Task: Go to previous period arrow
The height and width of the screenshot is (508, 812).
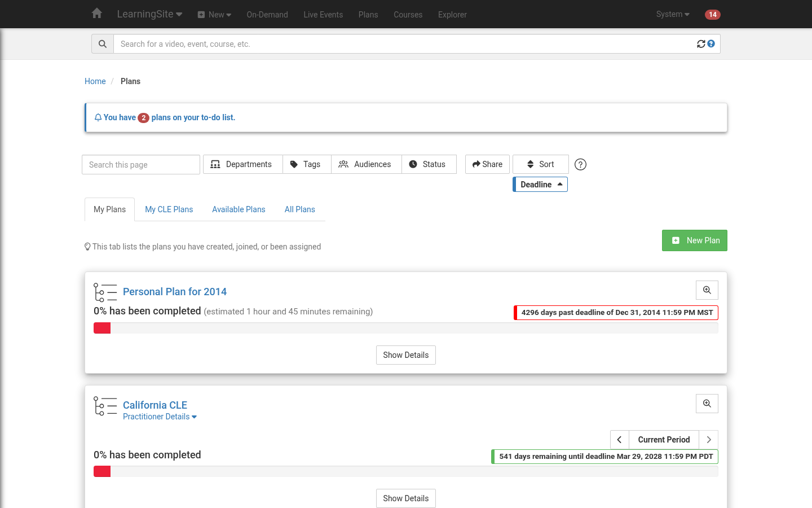Action: [x=620, y=440]
